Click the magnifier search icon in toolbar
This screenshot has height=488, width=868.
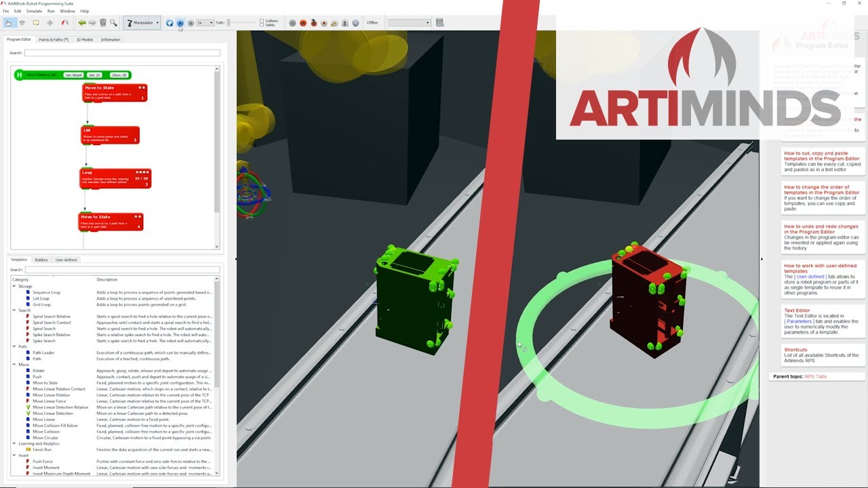pos(113,22)
